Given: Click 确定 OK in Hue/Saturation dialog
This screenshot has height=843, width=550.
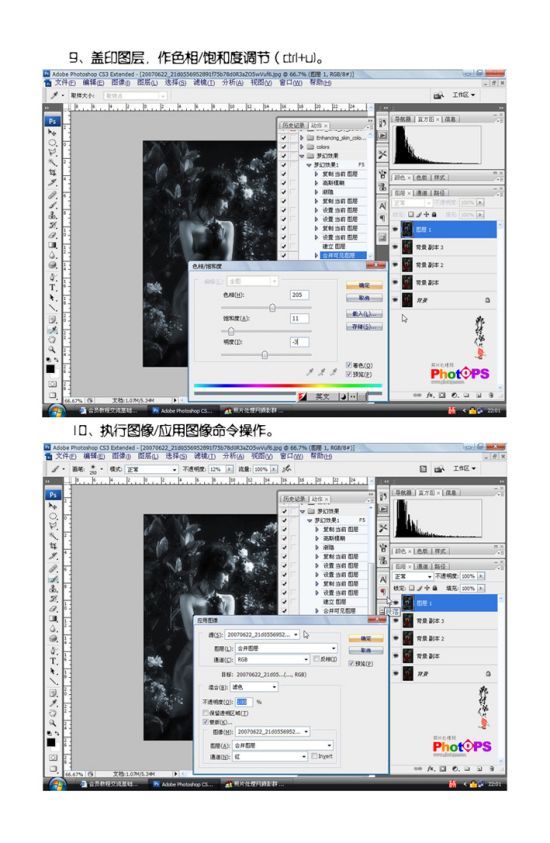Looking at the screenshot, I should coord(365,285).
